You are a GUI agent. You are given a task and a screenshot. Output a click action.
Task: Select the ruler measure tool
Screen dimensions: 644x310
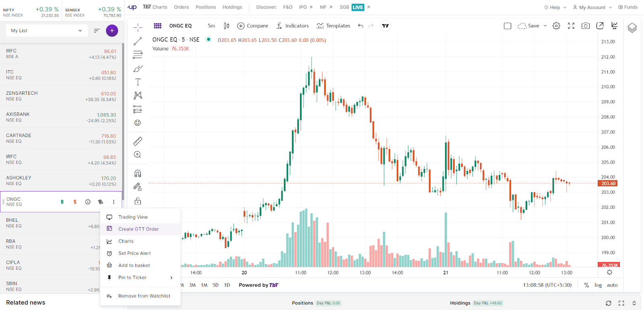pyautogui.click(x=138, y=141)
